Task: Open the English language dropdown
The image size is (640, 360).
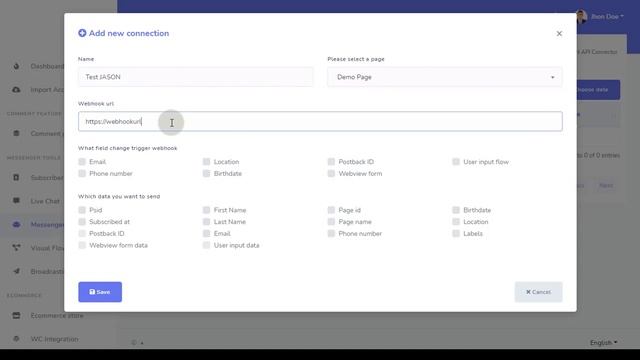Action: coord(603,342)
